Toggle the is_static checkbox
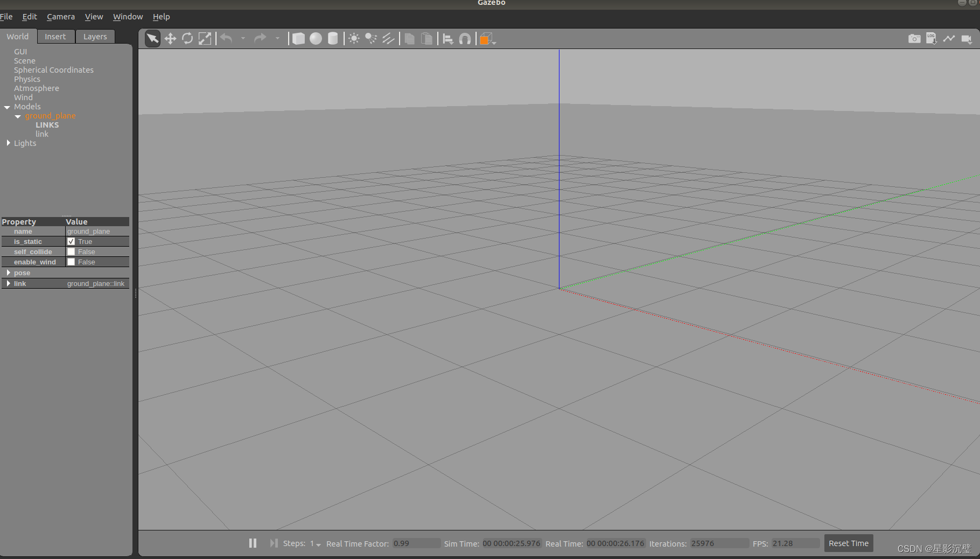This screenshot has width=980, height=559. click(x=71, y=242)
